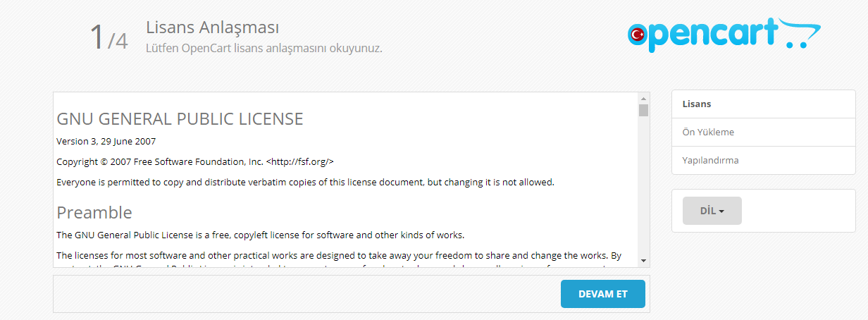Viewport: 868px width, 320px height.
Task: Click the license scrollbar thumb
Action: coord(643,110)
